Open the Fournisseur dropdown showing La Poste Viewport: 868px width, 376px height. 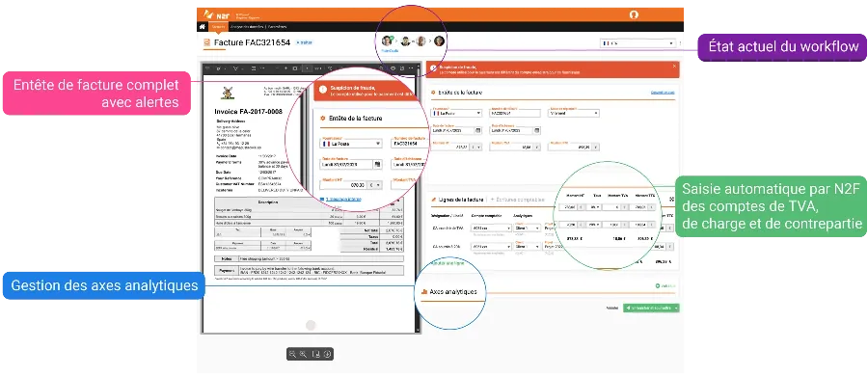[x=456, y=113]
